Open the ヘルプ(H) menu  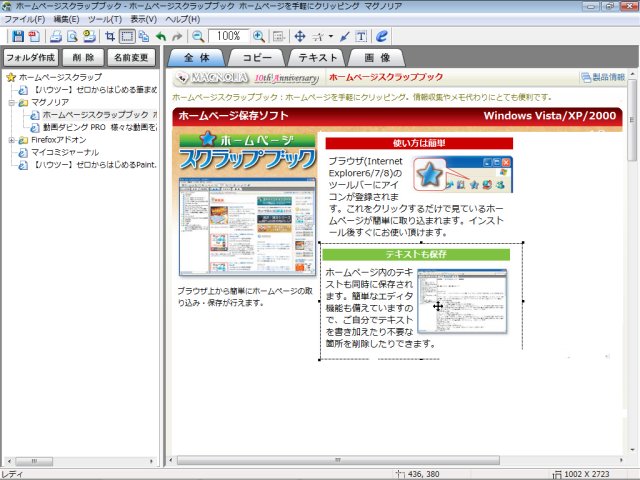(x=183, y=19)
